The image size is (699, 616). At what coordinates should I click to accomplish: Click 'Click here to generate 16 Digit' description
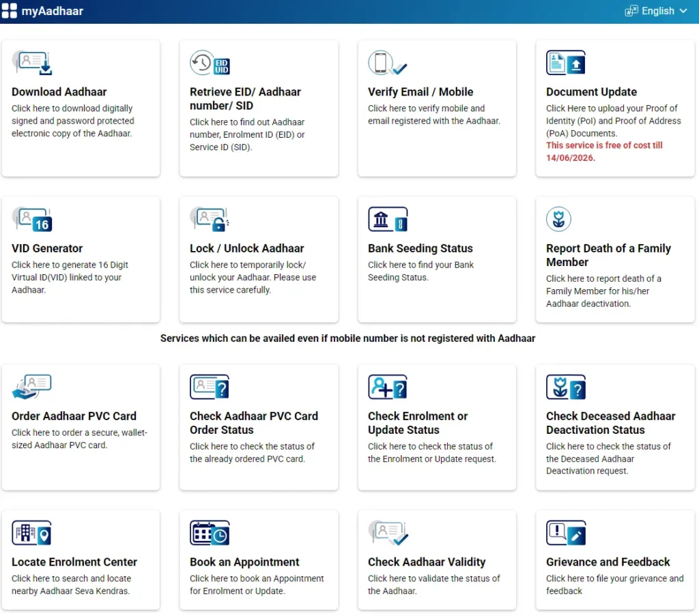(70, 265)
